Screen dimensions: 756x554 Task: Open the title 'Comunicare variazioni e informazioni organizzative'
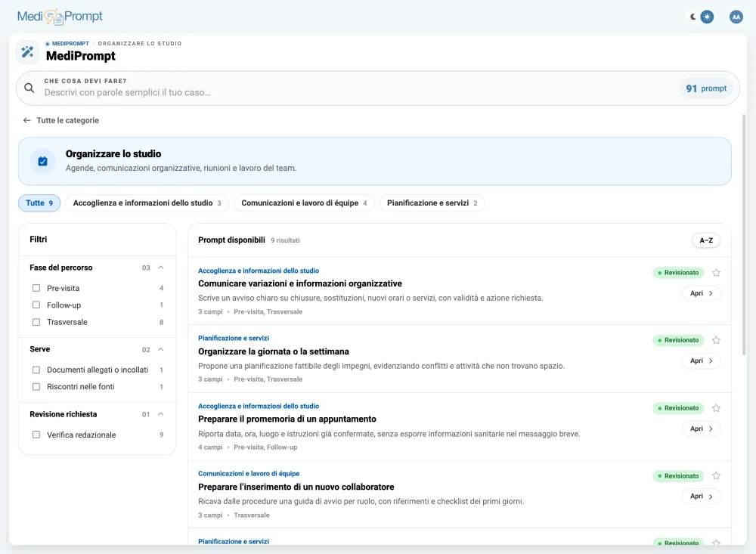[300, 283]
